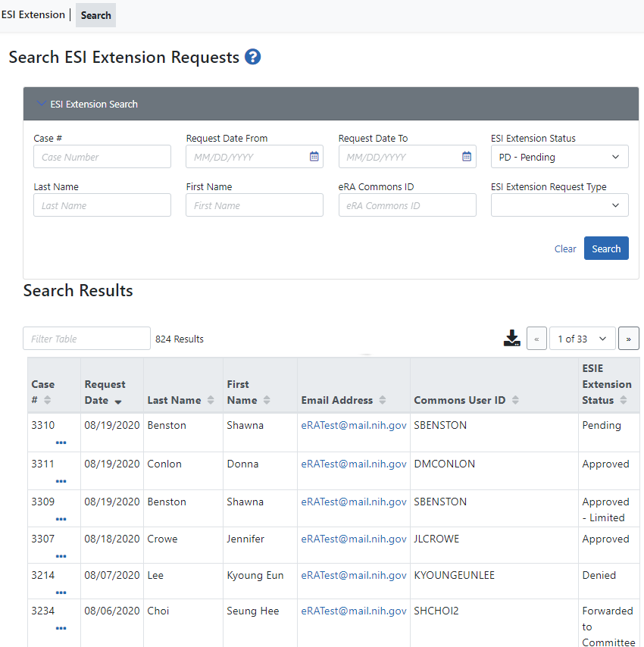The height and width of the screenshot is (647, 644).
Task: Click the blue Search button
Action: point(606,248)
